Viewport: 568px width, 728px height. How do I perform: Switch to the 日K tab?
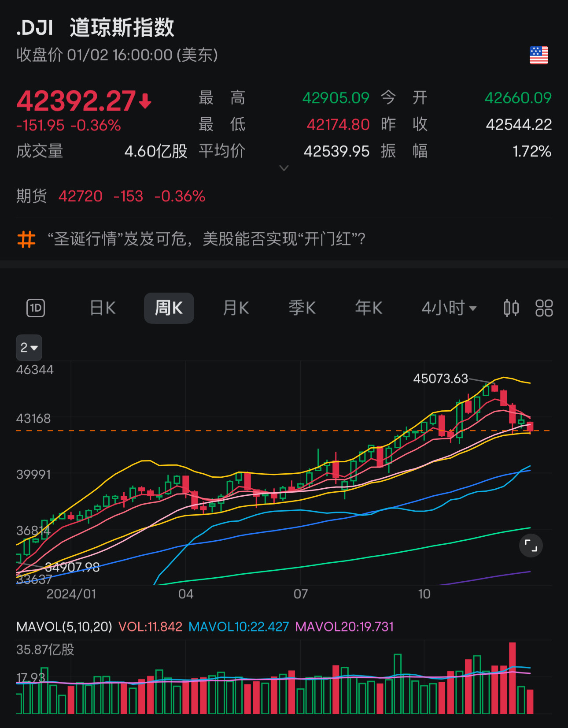(103, 308)
